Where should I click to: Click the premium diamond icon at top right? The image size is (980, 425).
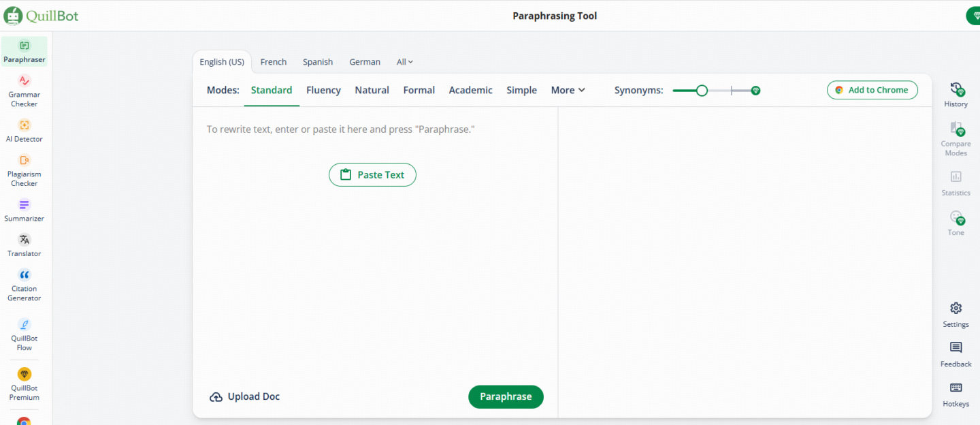975,16
